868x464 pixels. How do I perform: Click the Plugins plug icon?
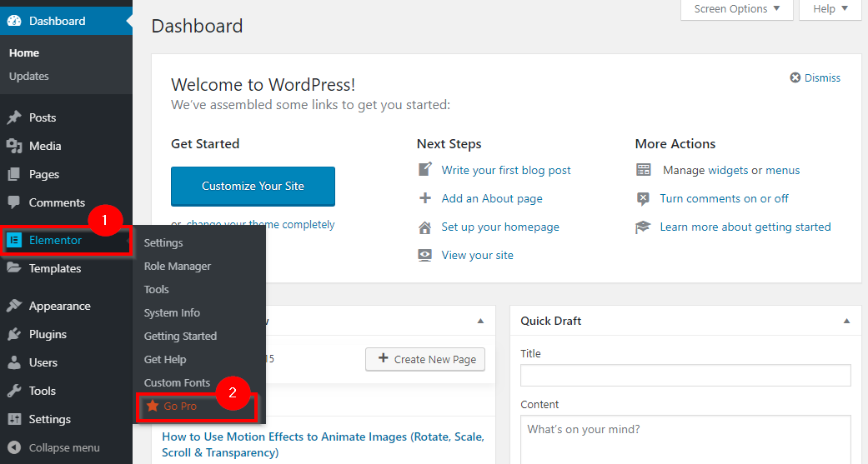tap(14, 334)
